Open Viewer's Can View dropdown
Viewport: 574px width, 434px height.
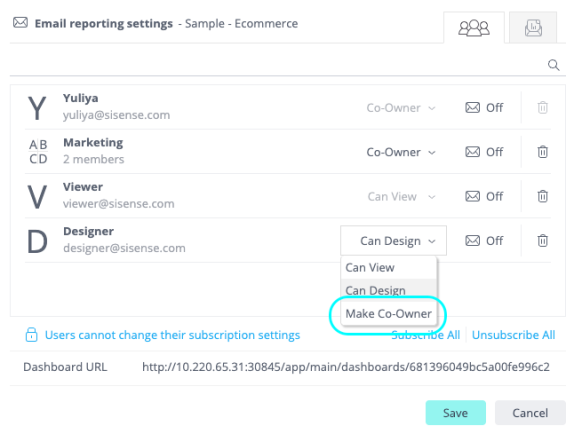point(401,197)
